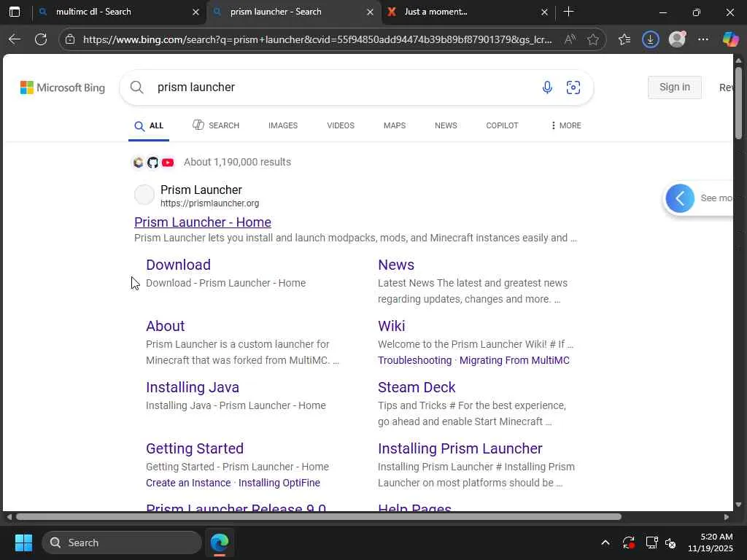
Task: Open the Installing Prism Launcher sitelink
Action: [460, 448]
